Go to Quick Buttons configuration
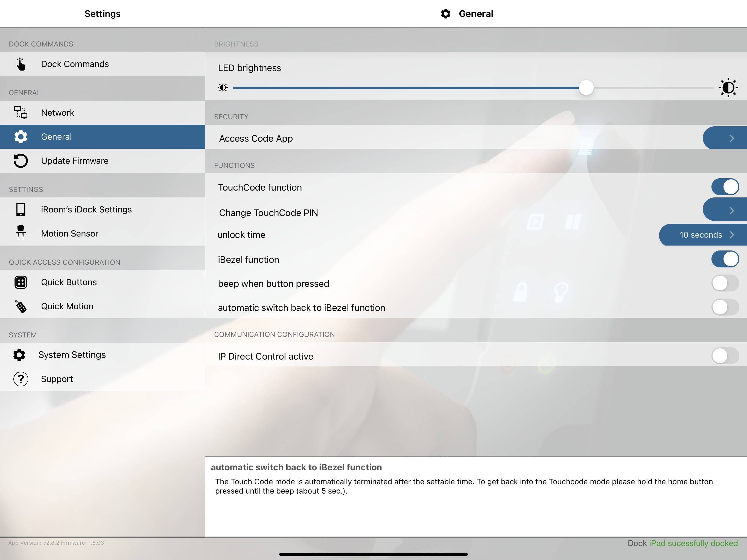The height and width of the screenshot is (560, 747). [102, 282]
